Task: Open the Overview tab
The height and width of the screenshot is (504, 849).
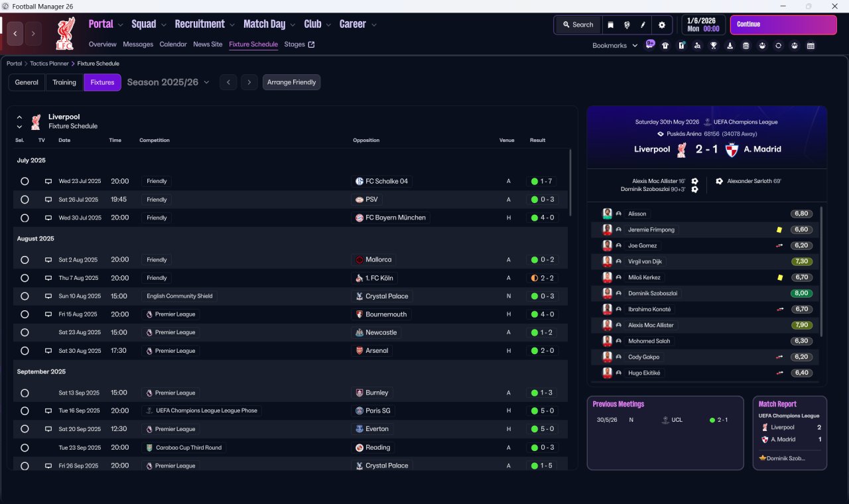Action: click(x=103, y=44)
